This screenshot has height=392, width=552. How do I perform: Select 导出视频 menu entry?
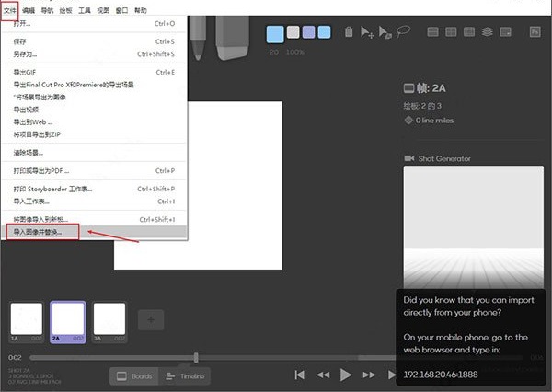pyautogui.click(x=94, y=110)
